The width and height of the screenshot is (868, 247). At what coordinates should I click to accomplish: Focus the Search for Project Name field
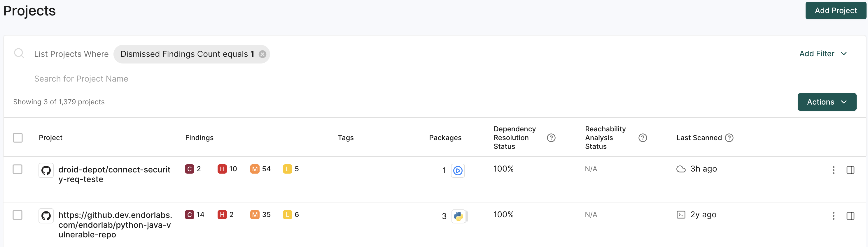click(x=81, y=79)
